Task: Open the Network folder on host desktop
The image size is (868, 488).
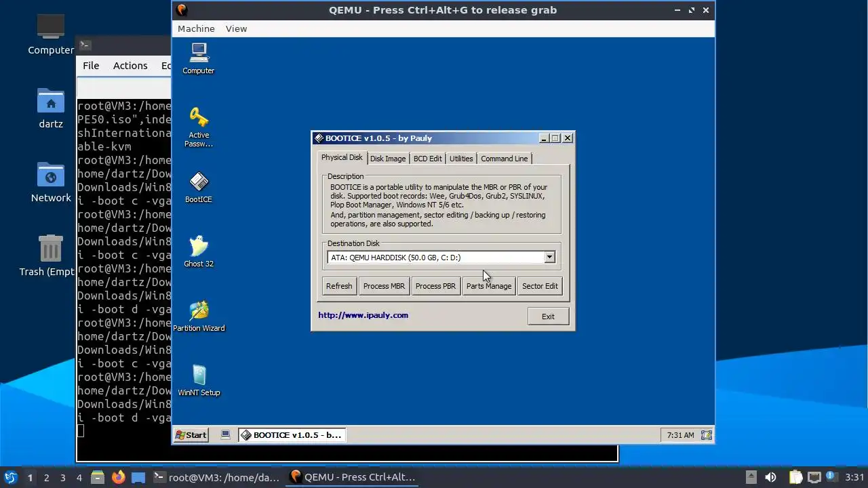Action: [51, 182]
